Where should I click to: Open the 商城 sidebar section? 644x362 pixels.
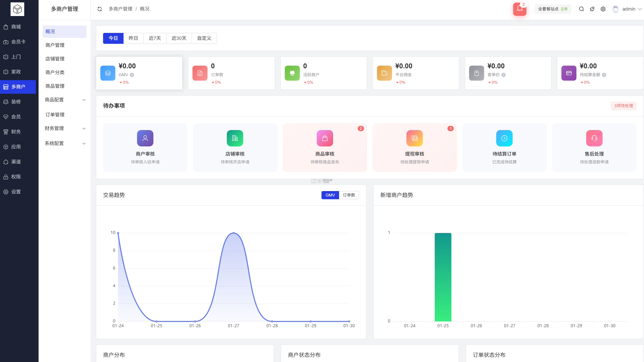pos(18,27)
